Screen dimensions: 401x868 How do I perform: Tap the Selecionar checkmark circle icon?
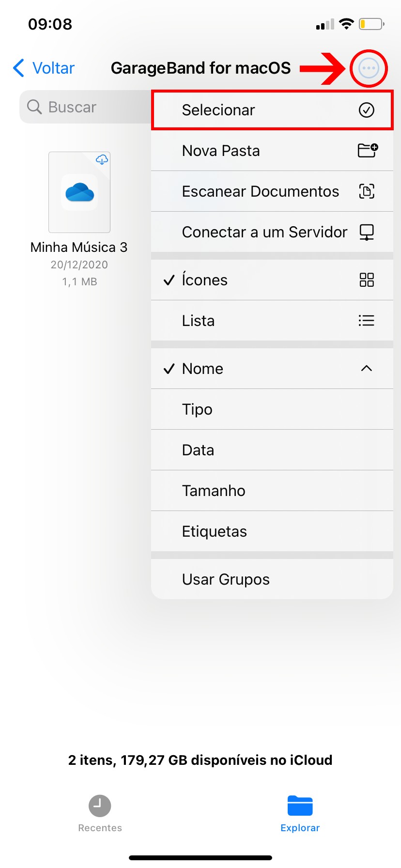367,110
